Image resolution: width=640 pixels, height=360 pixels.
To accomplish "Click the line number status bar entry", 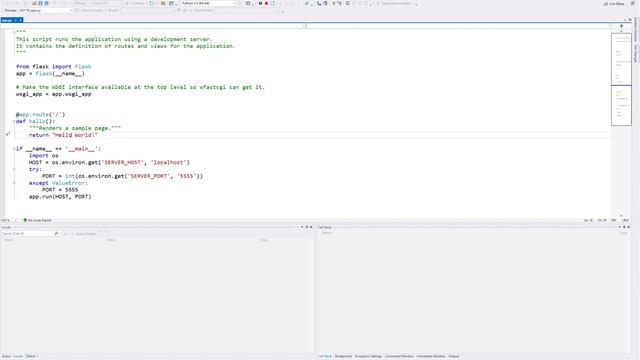I will pyautogui.click(x=588, y=220).
